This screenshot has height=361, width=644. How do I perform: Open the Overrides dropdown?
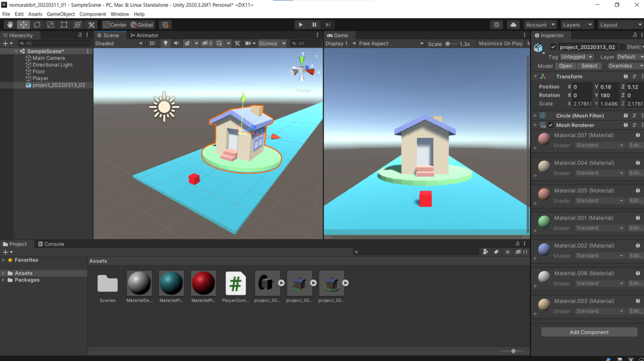pos(625,66)
